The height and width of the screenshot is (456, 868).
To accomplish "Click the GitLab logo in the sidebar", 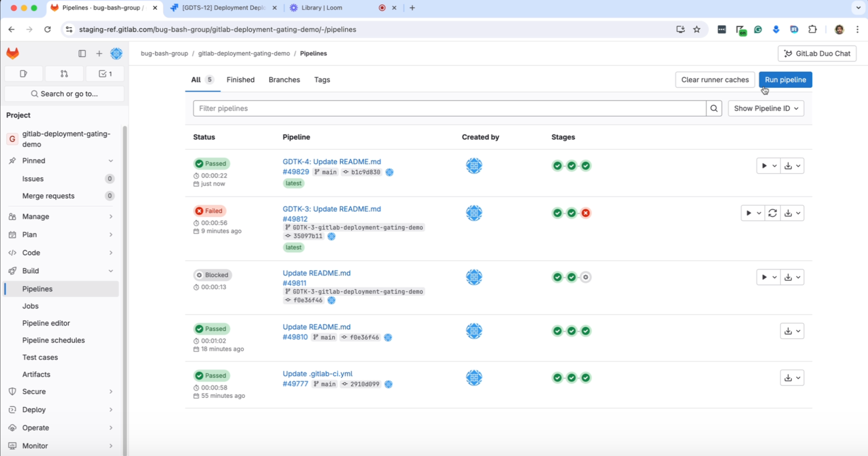I will coord(12,53).
